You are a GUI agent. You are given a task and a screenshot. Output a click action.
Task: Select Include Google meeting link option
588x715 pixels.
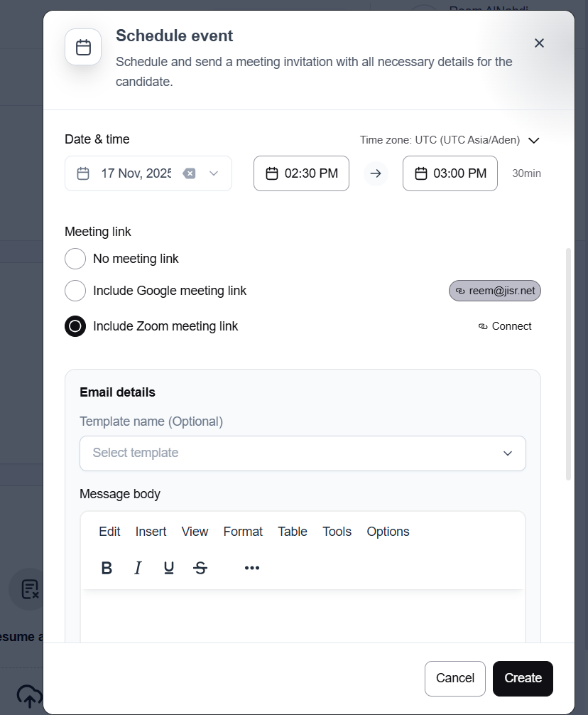pos(75,291)
